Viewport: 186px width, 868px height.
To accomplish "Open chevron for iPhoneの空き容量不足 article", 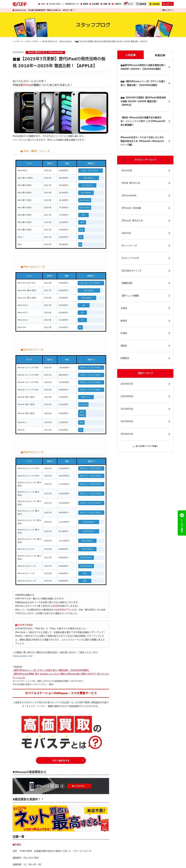I will point(169,121).
